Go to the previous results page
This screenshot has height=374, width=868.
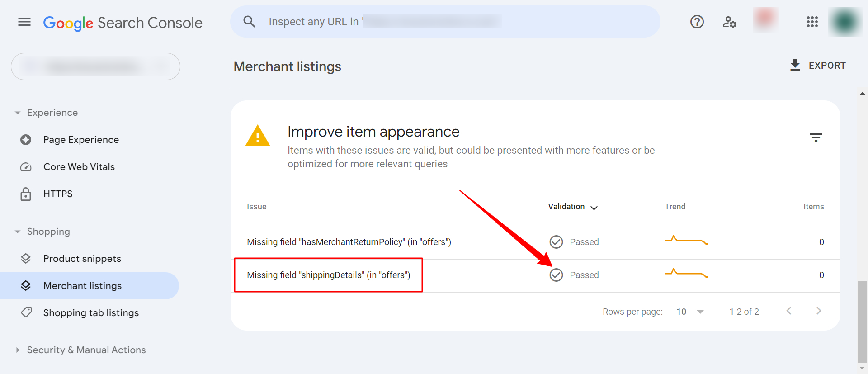[789, 311]
